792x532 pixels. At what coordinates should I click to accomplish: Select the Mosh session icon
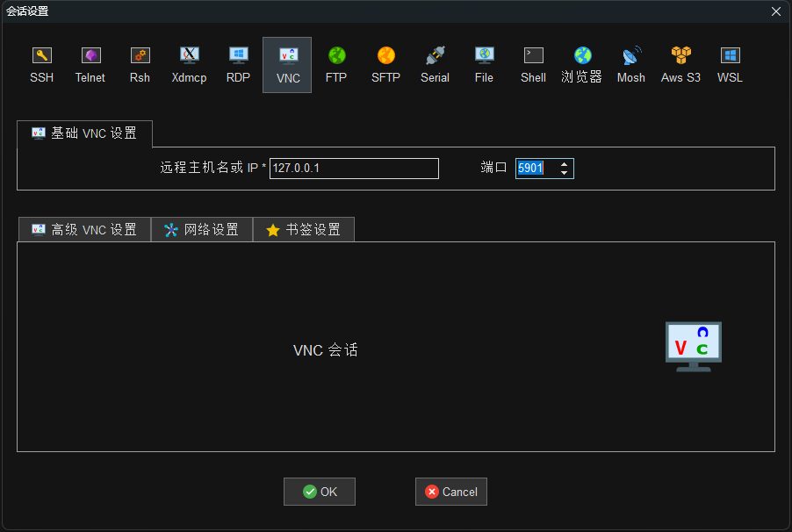(630, 64)
